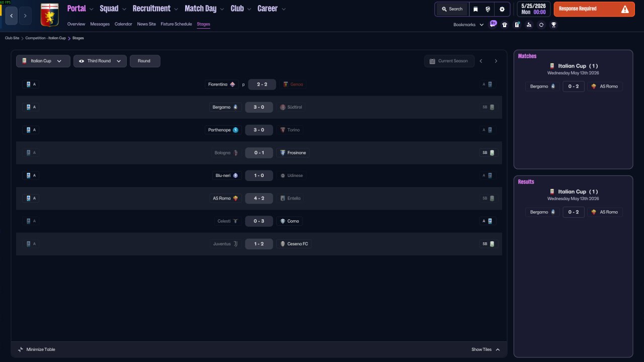Open the 9+ messages notification icon

tap(493, 24)
